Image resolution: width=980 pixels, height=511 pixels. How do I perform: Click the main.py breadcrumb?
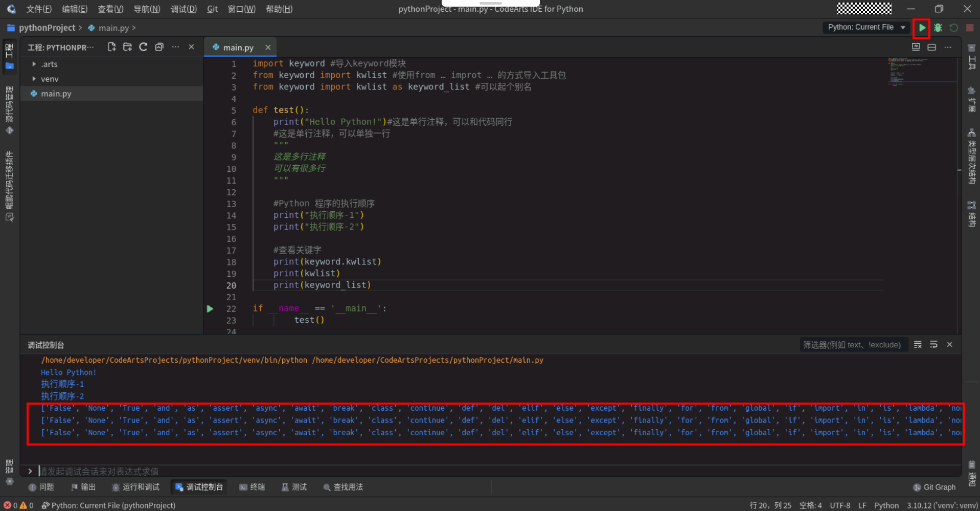pyautogui.click(x=113, y=28)
